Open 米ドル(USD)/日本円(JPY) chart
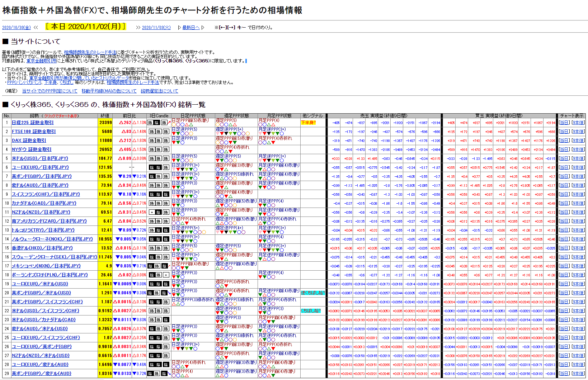Viewport: 588px width, 380px height. [x=40, y=158]
